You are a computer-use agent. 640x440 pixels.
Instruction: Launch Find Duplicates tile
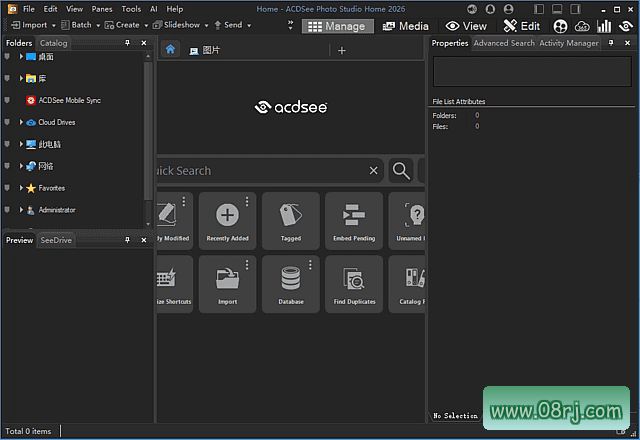coord(354,283)
